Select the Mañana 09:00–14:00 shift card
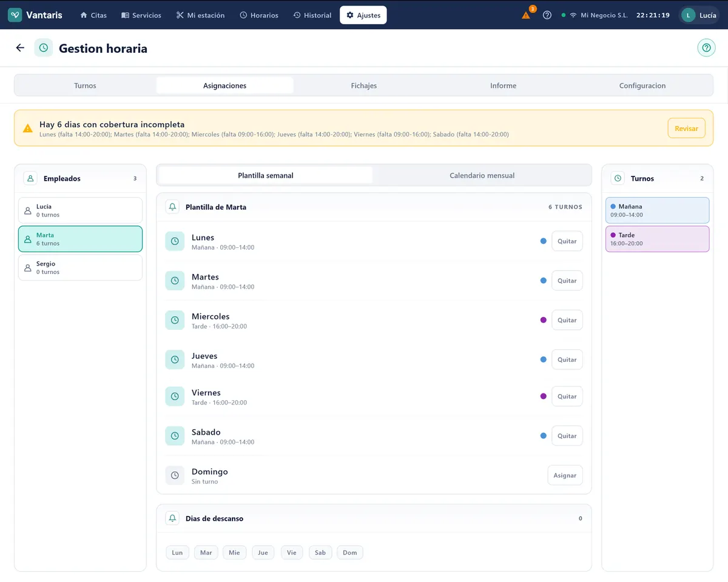728x582 pixels. tap(657, 210)
